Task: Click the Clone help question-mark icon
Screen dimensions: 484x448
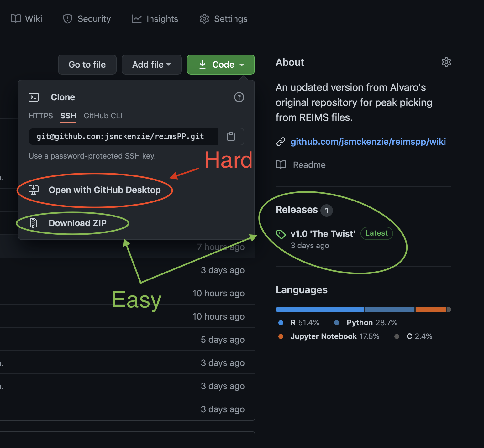Action: [x=239, y=97]
